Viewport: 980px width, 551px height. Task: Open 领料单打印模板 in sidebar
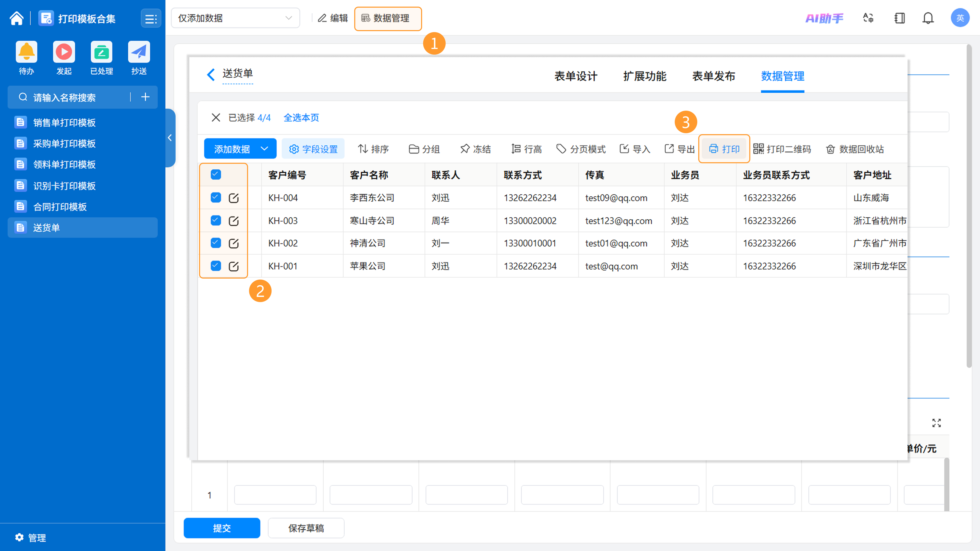[x=82, y=164]
